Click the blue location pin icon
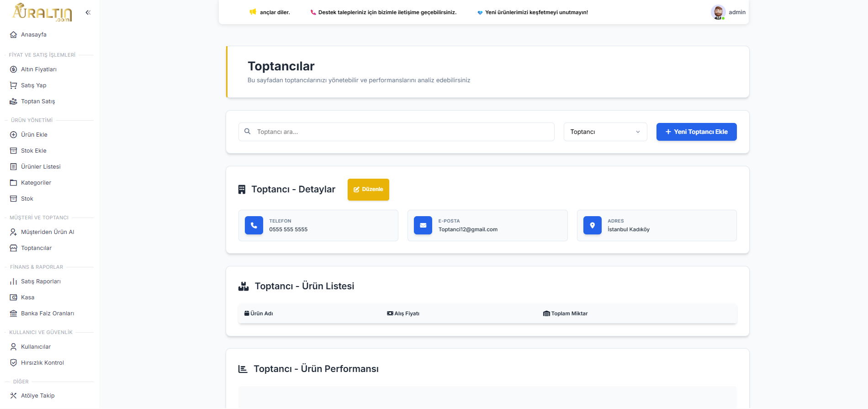 pyautogui.click(x=592, y=225)
